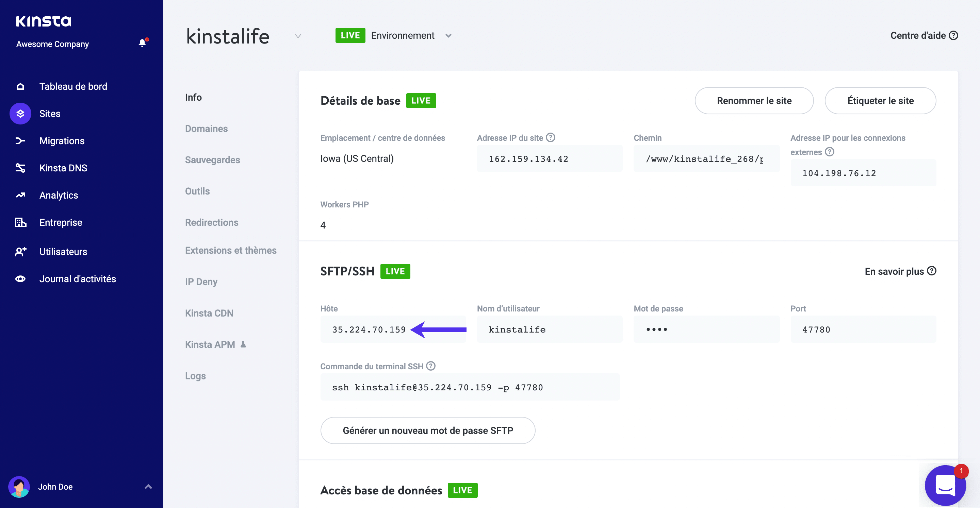Image resolution: width=980 pixels, height=508 pixels.
Task: Click the Renommer le site button
Action: [754, 100]
